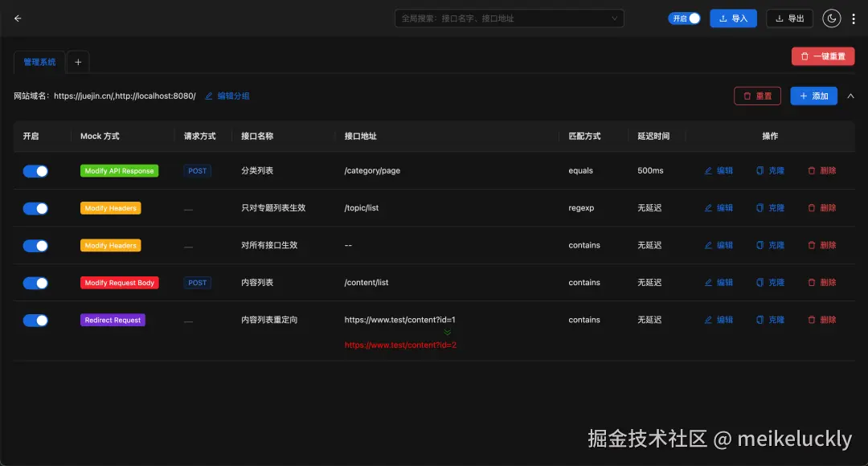868x466 pixels.
Task: Toggle the switch for 对所有接口生效 rule
Action: (x=35, y=246)
